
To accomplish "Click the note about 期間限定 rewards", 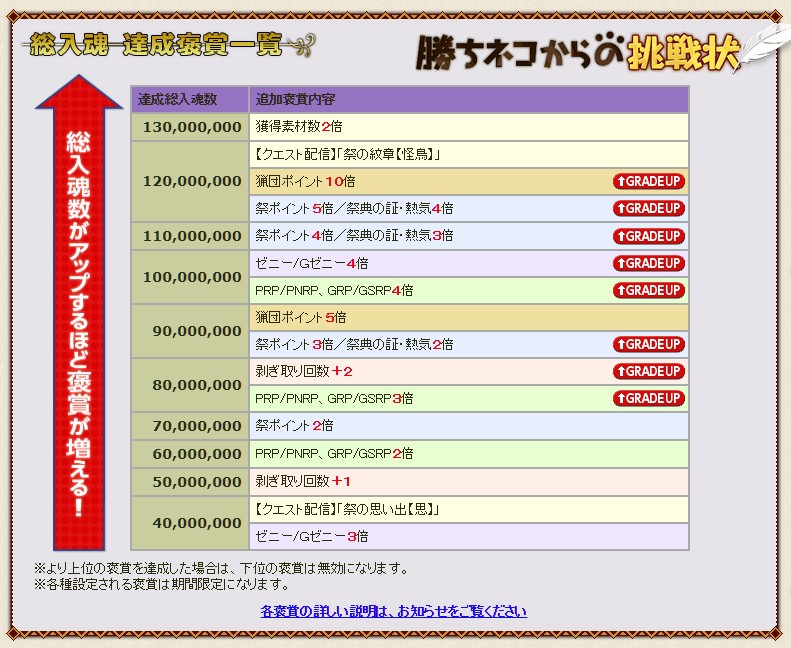I will coord(162,585).
